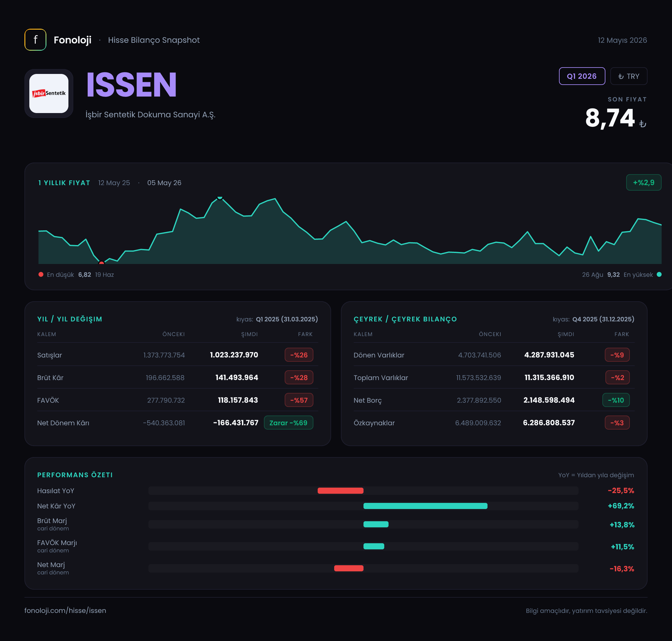Image resolution: width=672 pixels, height=641 pixels.
Task: Click the Net Borç -%10 green badge
Action: [x=615, y=400]
